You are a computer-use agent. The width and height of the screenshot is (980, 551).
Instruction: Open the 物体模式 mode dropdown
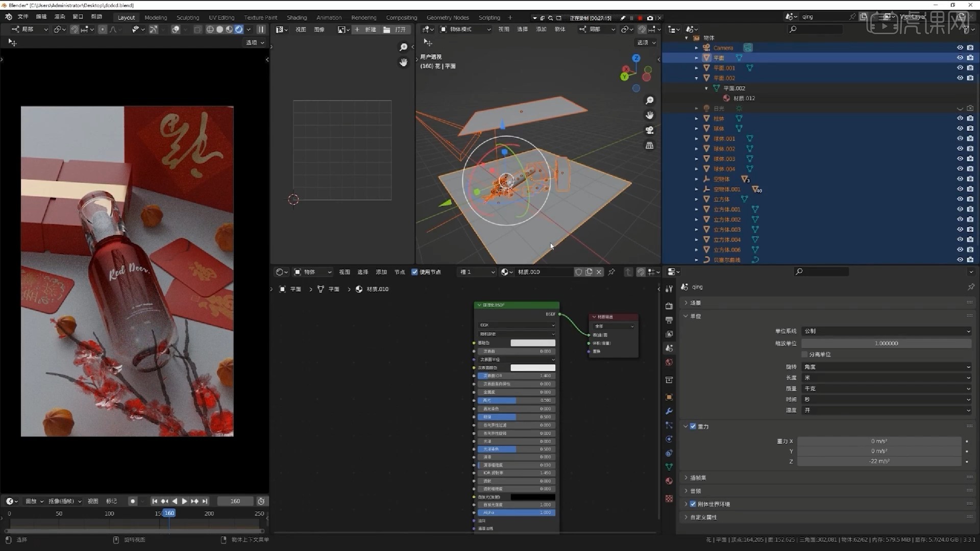point(465,30)
